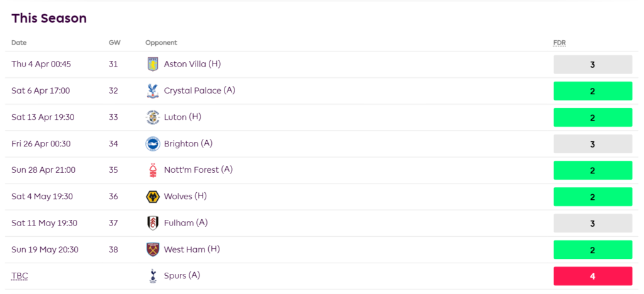Viewport: 644px width, 294px height.
Task: Click the Date column header
Action: click(19, 43)
